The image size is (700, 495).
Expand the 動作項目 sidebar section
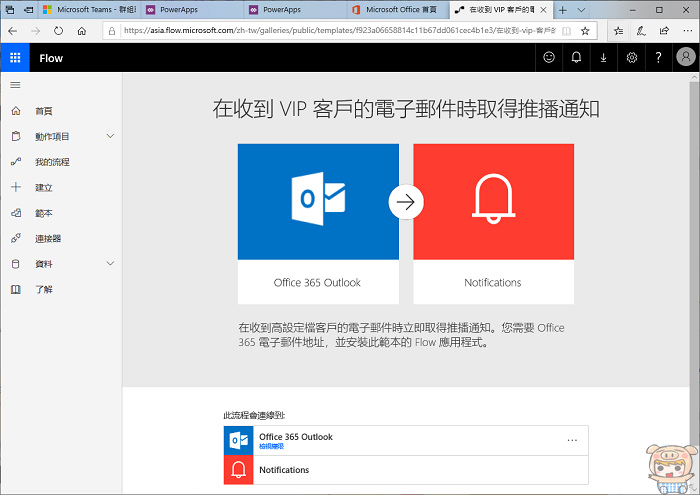point(110,136)
